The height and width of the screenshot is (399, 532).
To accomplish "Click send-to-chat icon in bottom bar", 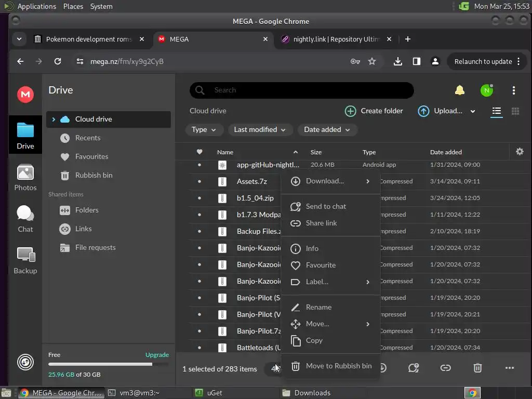I will pos(413,368).
